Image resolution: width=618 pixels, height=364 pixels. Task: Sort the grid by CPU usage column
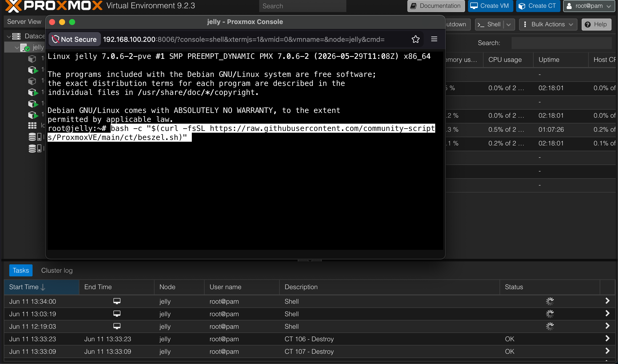click(x=508, y=60)
